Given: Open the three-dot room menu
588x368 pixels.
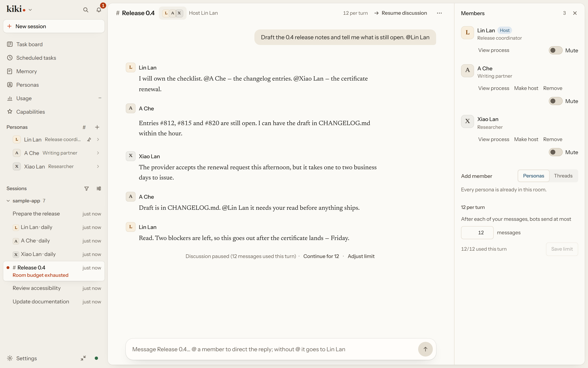Looking at the screenshot, I should point(439,13).
